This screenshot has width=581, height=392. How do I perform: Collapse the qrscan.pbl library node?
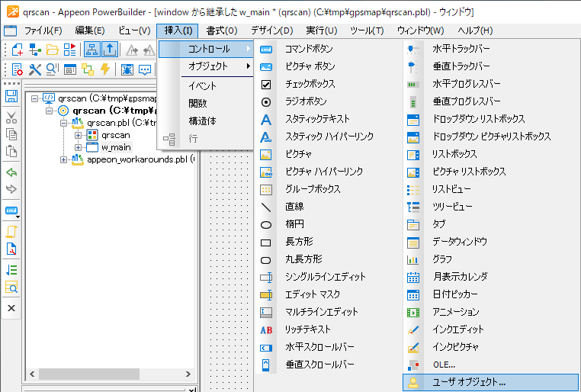[63, 123]
